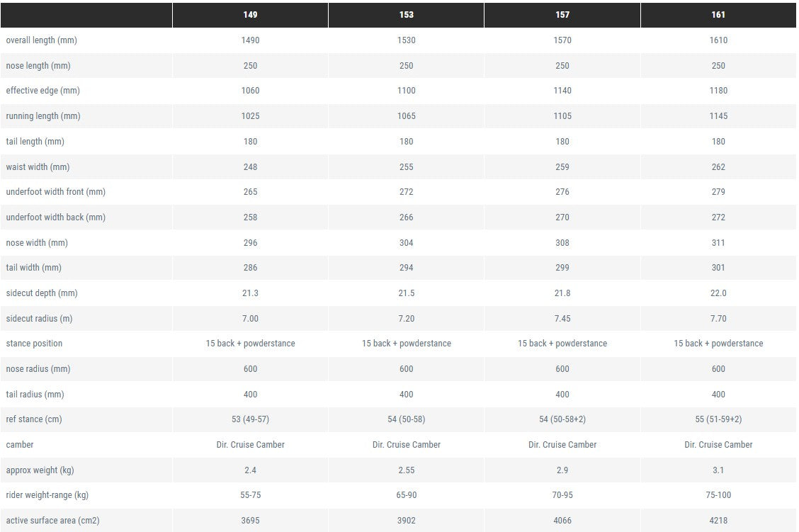Screen dimensions: 799x532
Task: Click the overall length (mm) row label
Action: [x=41, y=40]
